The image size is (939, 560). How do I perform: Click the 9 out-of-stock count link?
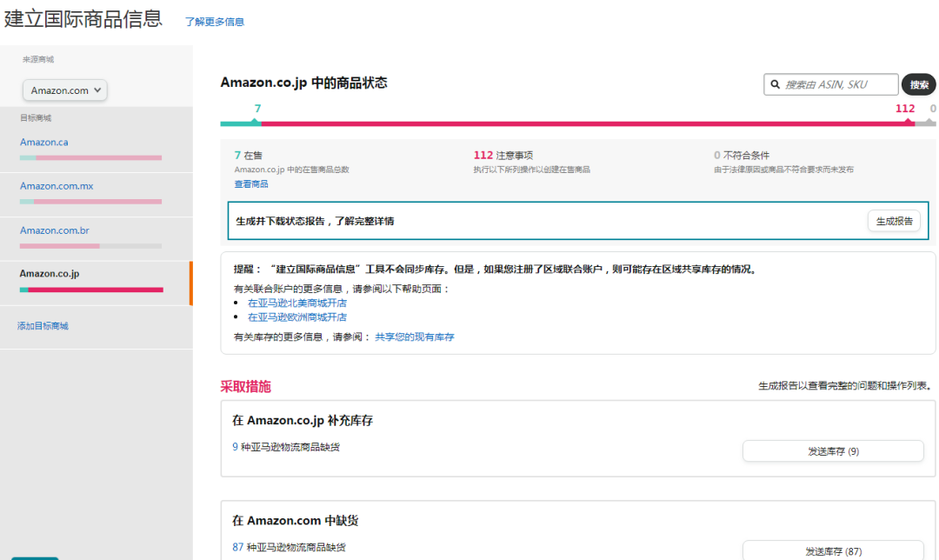click(x=236, y=447)
